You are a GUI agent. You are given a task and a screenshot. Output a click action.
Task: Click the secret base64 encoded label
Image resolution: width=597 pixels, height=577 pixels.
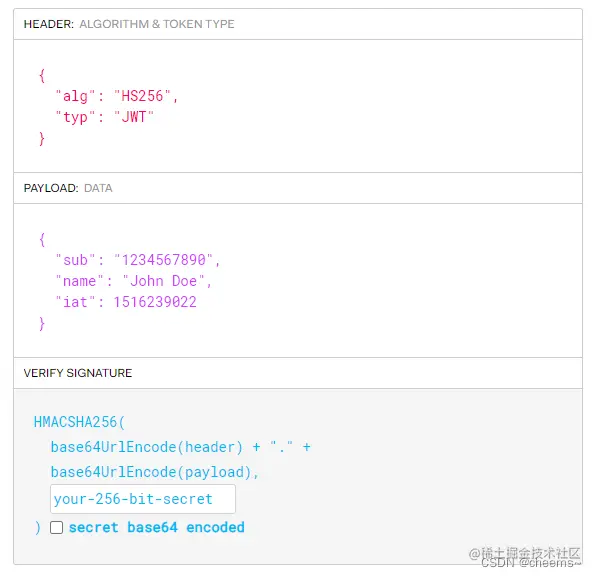[156, 527]
